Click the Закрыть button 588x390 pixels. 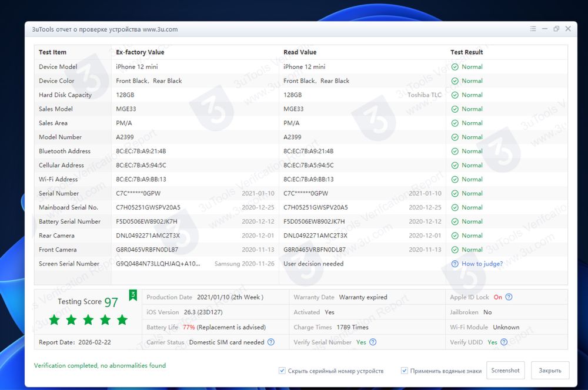click(550, 370)
